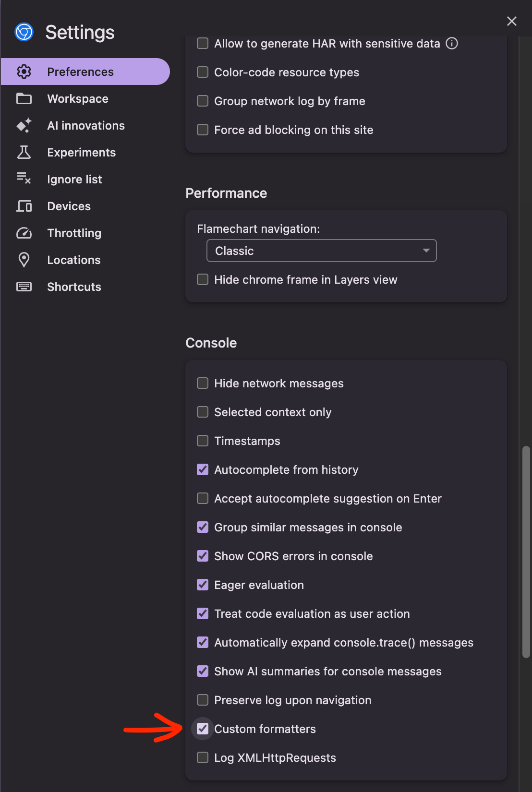Close the Settings panel

click(x=512, y=21)
